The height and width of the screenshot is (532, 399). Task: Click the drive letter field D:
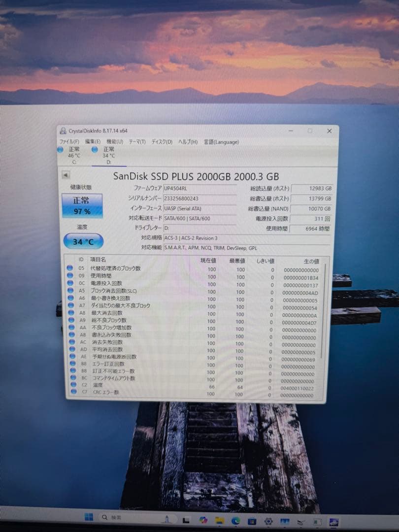(199, 228)
